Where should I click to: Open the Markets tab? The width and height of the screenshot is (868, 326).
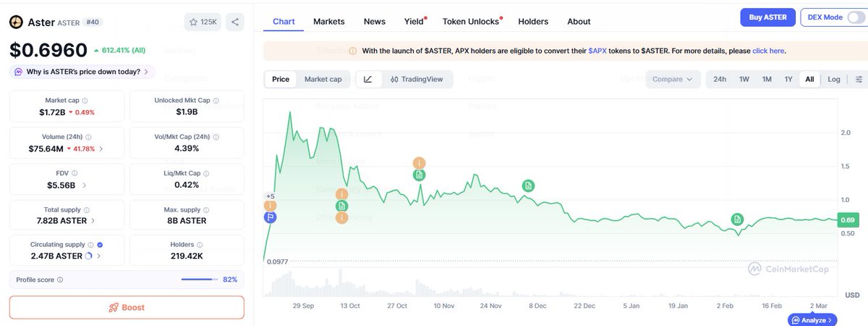coord(329,21)
